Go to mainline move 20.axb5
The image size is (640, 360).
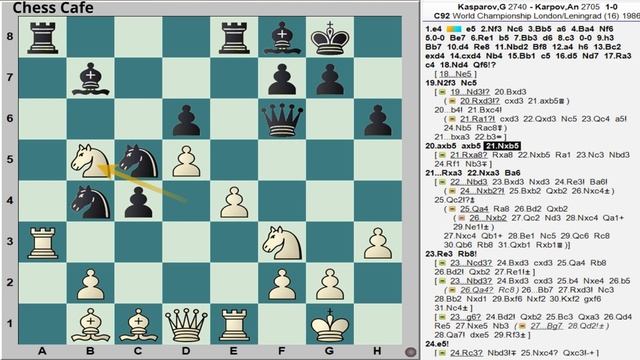coord(440,146)
